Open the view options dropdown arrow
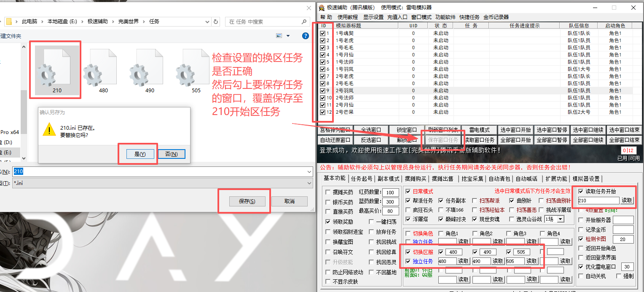Image resolution: width=644 pixels, height=292 pixels. point(288,36)
